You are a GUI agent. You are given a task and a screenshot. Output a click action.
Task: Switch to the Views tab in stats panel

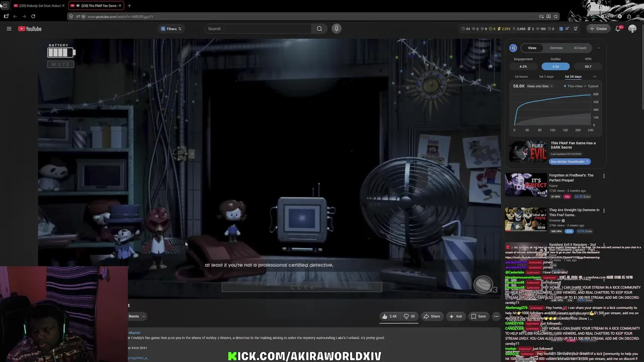click(532, 48)
